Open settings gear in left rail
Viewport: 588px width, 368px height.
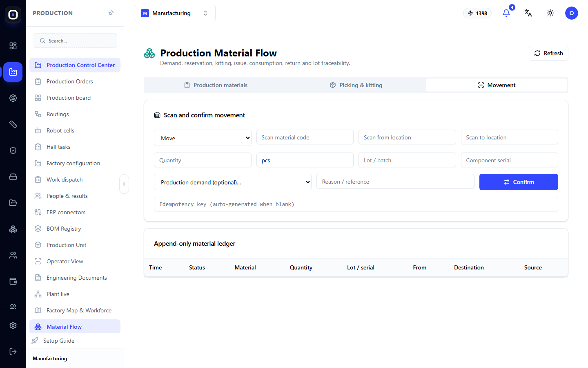click(x=13, y=325)
